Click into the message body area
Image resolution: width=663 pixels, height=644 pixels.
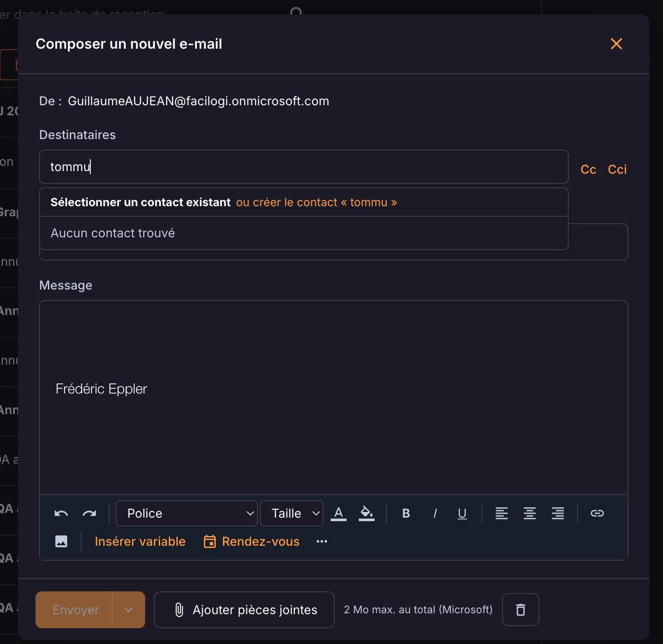[x=334, y=397]
